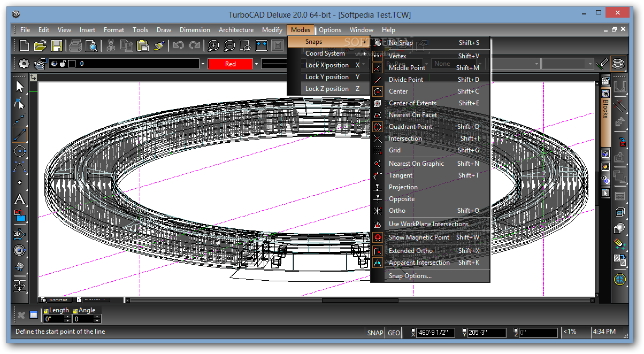Screen dimensions: 644x354
Task: Toggle Center snap mode
Action: click(x=430, y=91)
